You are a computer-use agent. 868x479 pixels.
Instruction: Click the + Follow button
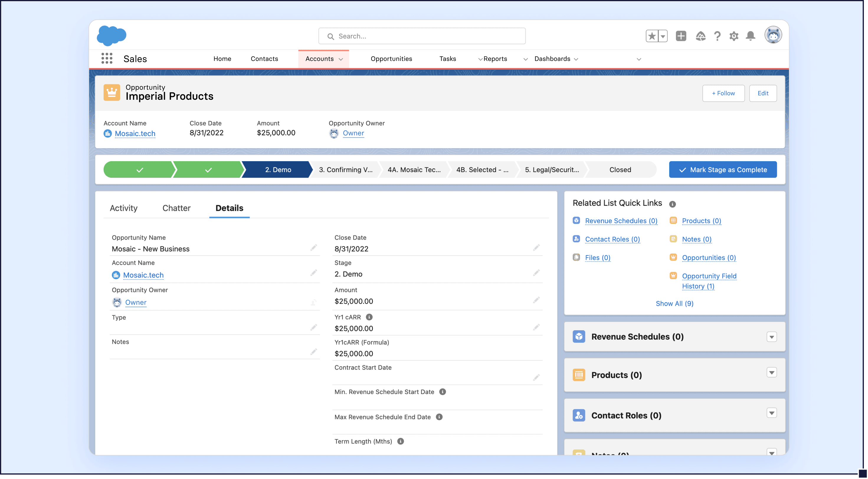(x=723, y=93)
